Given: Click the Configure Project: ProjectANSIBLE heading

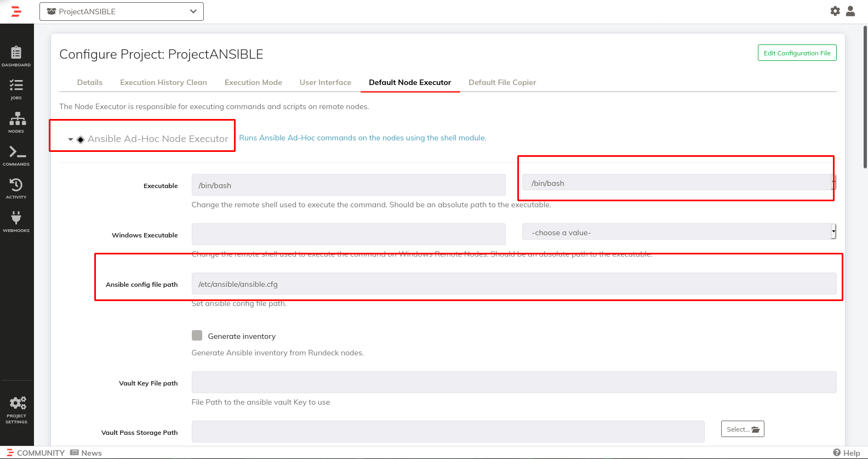Looking at the screenshot, I should click(x=161, y=54).
